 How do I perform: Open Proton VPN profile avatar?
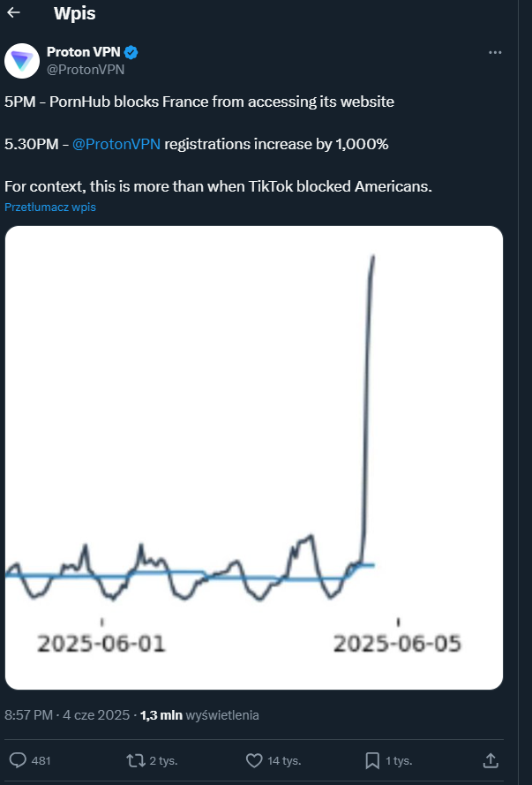[22, 61]
